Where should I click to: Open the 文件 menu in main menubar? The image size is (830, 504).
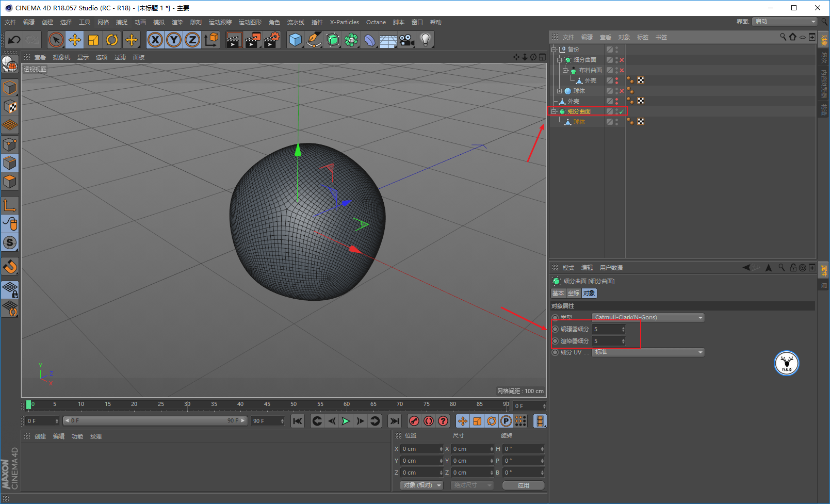pyautogui.click(x=10, y=22)
